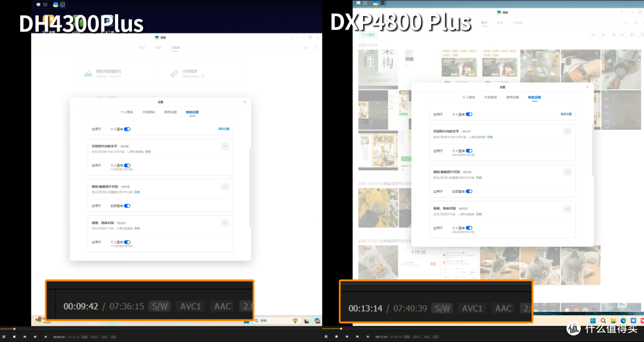The image size is (644, 342).
Task: Click the help question mark in DH4300Plus window
Action: coord(292,38)
